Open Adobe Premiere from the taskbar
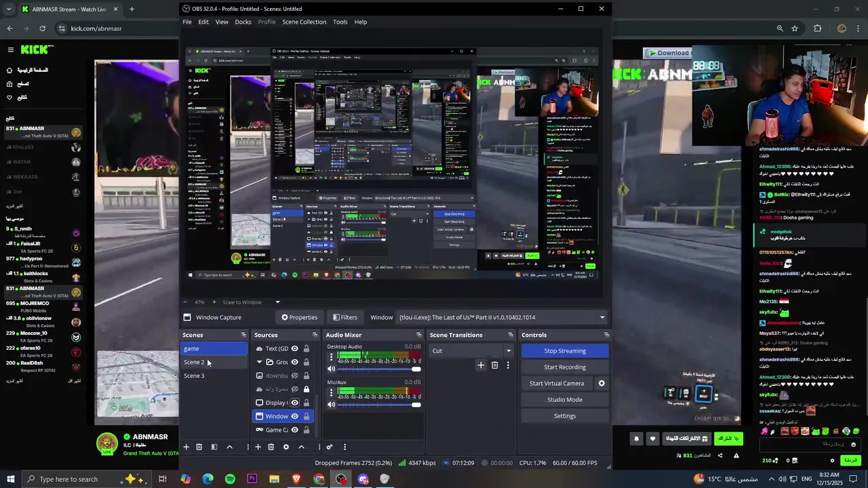This screenshot has height=488, width=868. click(x=252, y=479)
